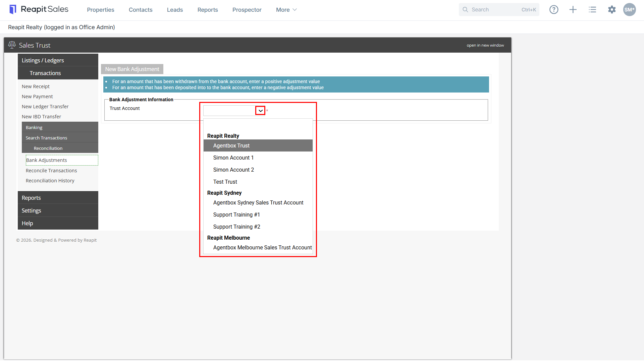Viewport: 644px width, 362px height.
Task: Open Reconciliation History link
Action: tap(50, 181)
